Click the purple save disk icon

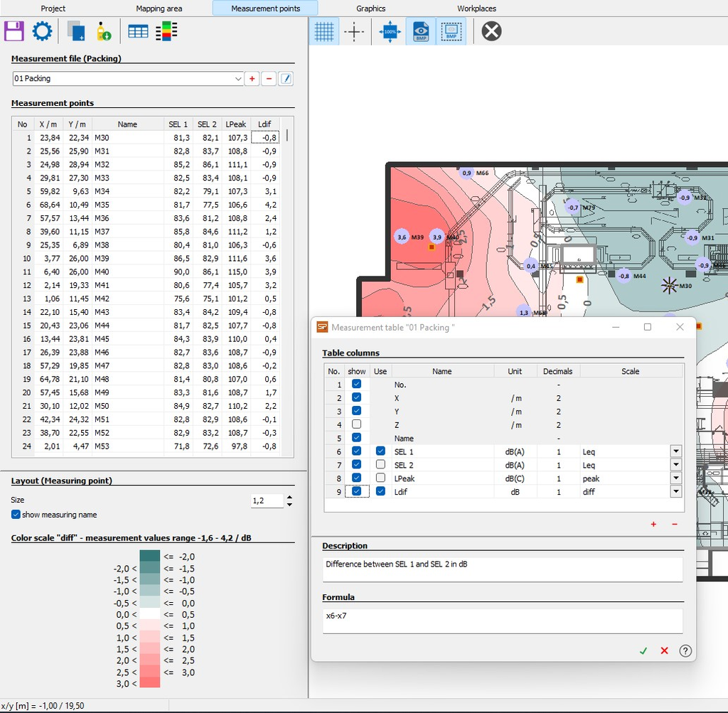[x=14, y=31]
